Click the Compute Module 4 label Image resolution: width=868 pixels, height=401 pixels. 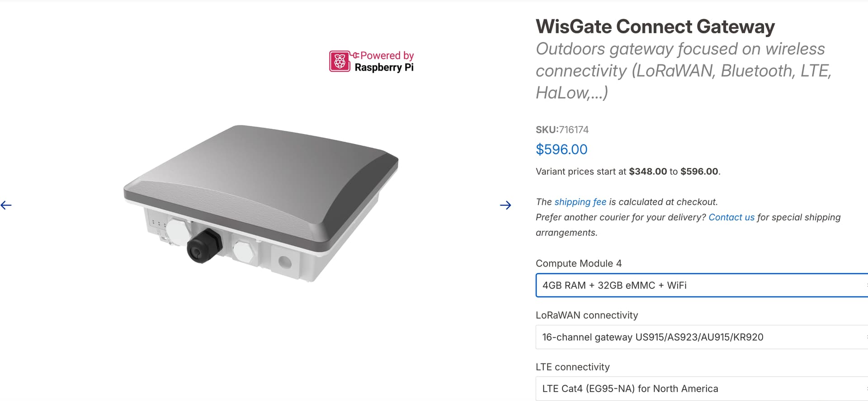tap(578, 263)
